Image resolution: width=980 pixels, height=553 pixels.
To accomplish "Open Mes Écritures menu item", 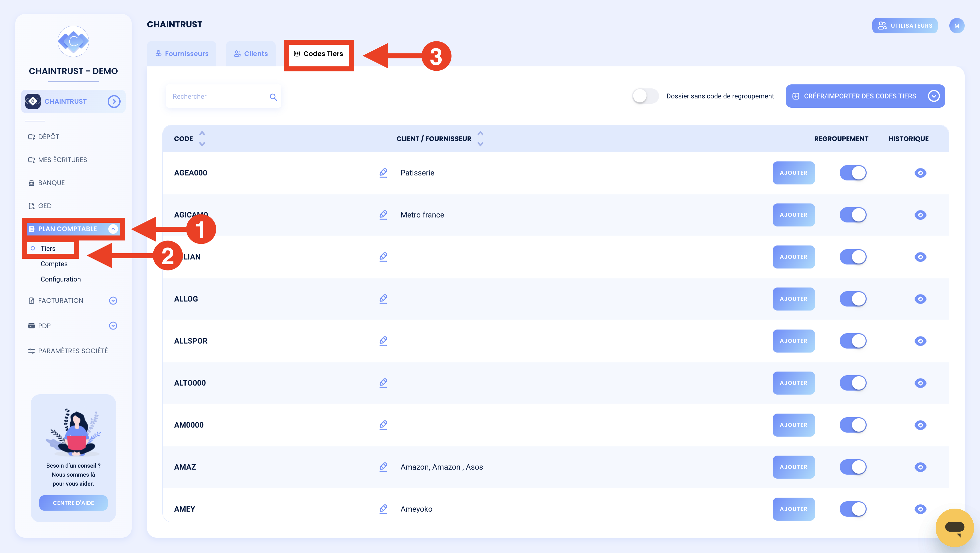I will pyautogui.click(x=57, y=160).
